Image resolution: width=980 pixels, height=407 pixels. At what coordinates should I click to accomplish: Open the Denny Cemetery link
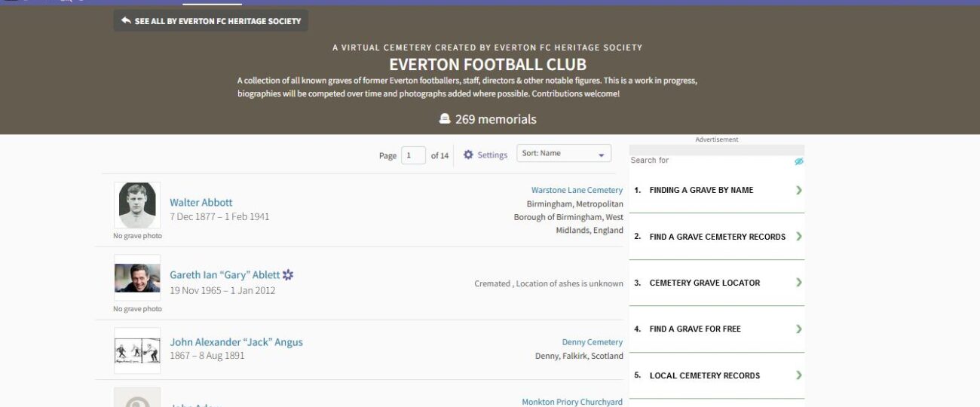[592, 342]
